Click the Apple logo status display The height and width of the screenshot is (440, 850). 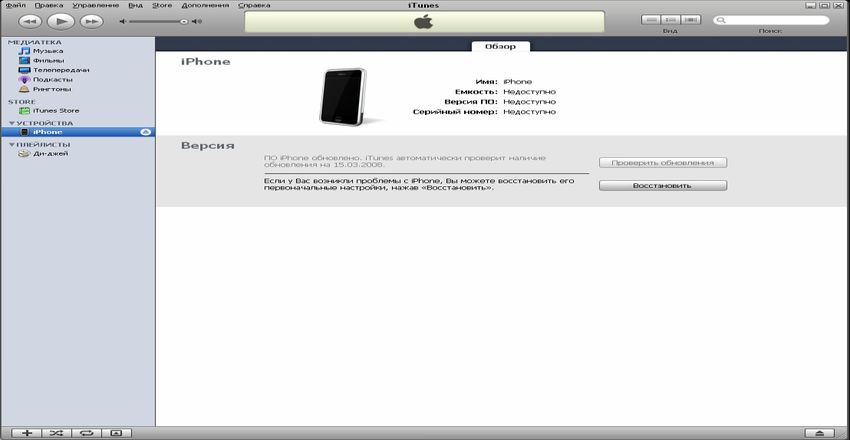pos(424,22)
